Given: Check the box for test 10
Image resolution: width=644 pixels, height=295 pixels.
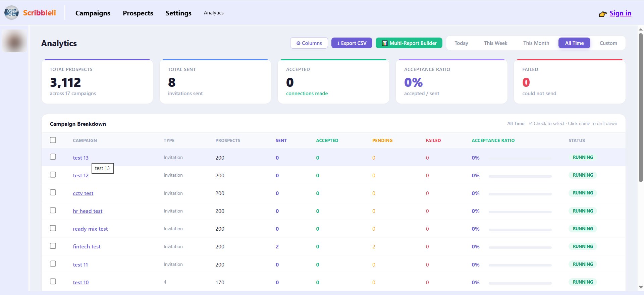Looking at the screenshot, I should [53, 282].
